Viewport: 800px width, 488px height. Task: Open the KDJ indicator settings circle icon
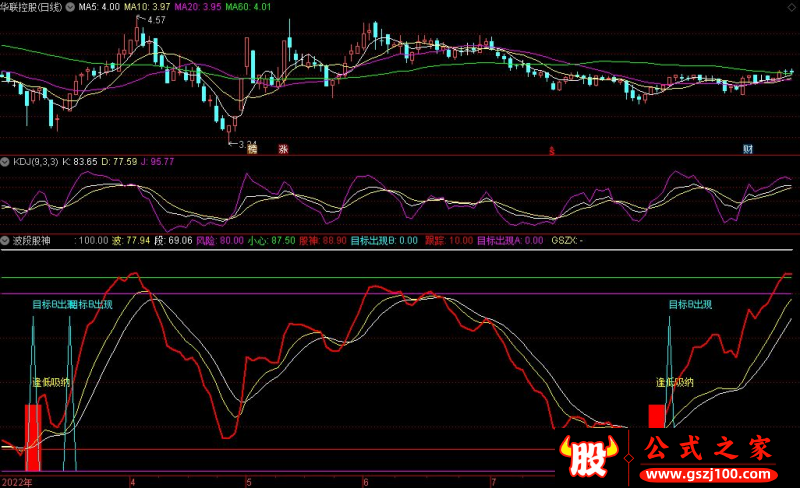6,161
